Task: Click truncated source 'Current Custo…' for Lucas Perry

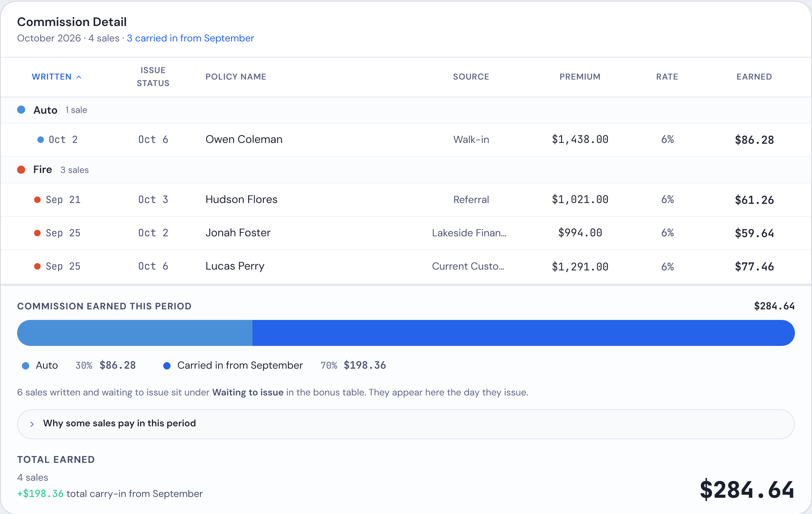Action: point(468,266)
